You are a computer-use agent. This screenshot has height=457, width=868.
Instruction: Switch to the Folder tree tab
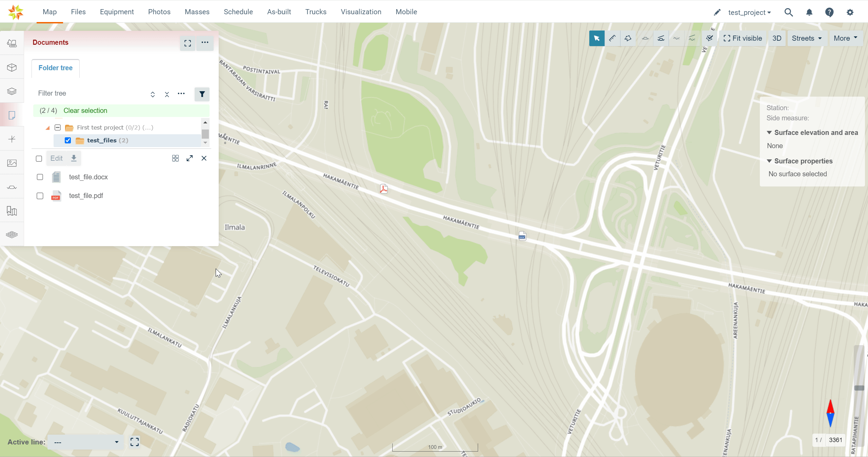[x=55, y=68]
